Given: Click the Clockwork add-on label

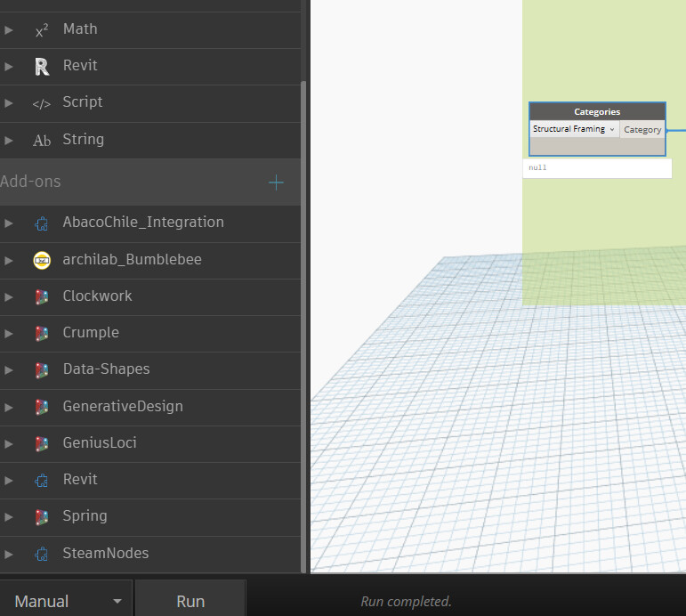Looking at the screenshot, I should [x=97, y=296].
